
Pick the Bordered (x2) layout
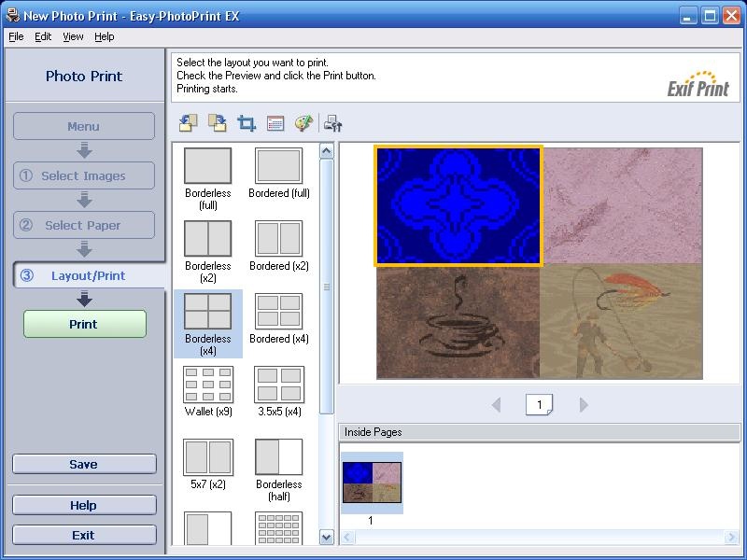click(x=278, y=239)
